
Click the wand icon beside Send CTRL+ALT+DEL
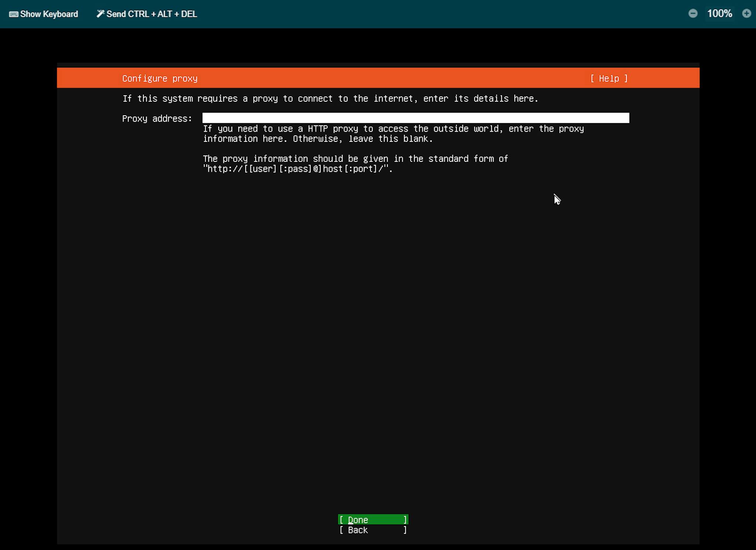click(x=100, y=14)
